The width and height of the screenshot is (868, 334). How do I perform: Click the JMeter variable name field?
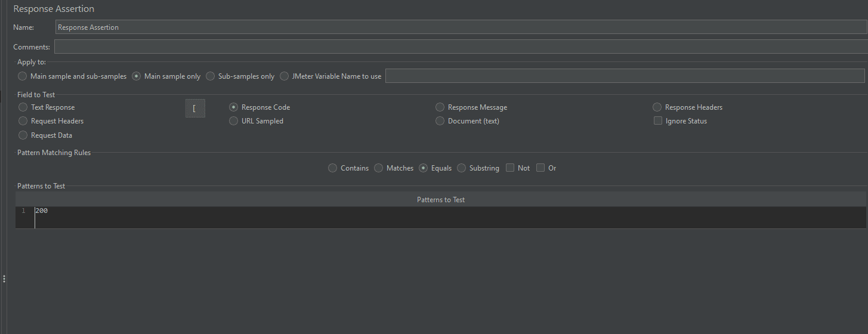[x=624, y=76]
